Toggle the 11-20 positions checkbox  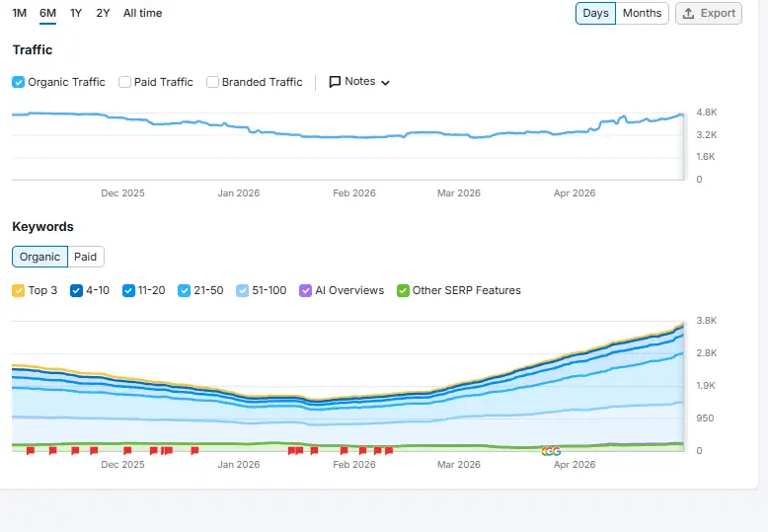(128, 290)
